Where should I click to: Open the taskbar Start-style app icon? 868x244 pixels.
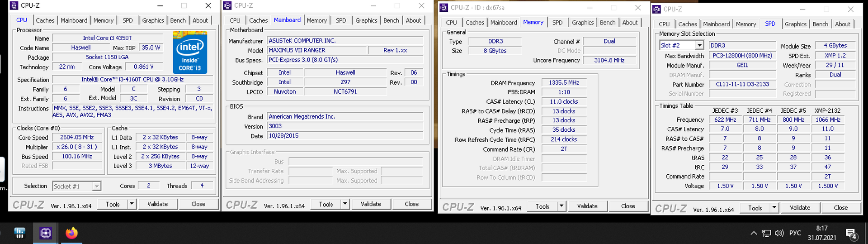(19, 233)
